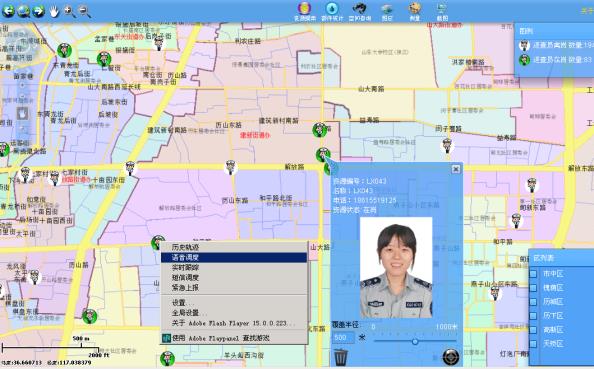Image resolution: width=594 pixels, height=369 pixels.
Task: Click the globe full-extent icon
Action: pos(23,11)
